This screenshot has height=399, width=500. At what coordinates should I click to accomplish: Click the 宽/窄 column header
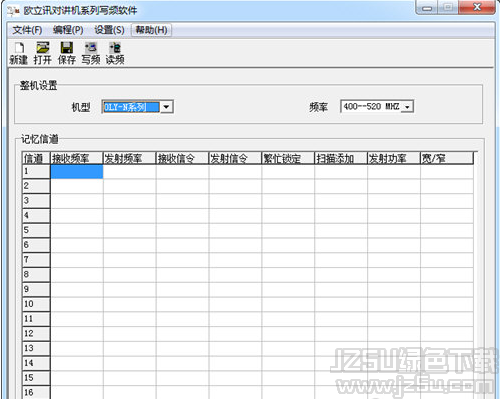pos(447,158)
